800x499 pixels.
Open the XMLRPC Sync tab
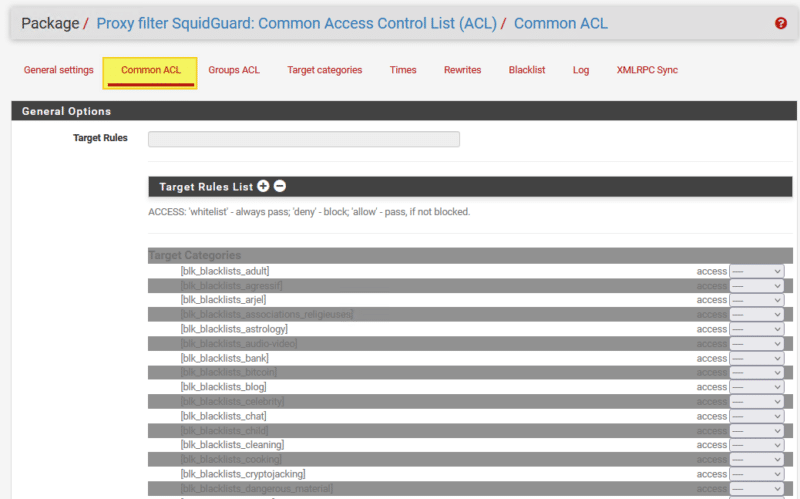[x=647, y=70]
